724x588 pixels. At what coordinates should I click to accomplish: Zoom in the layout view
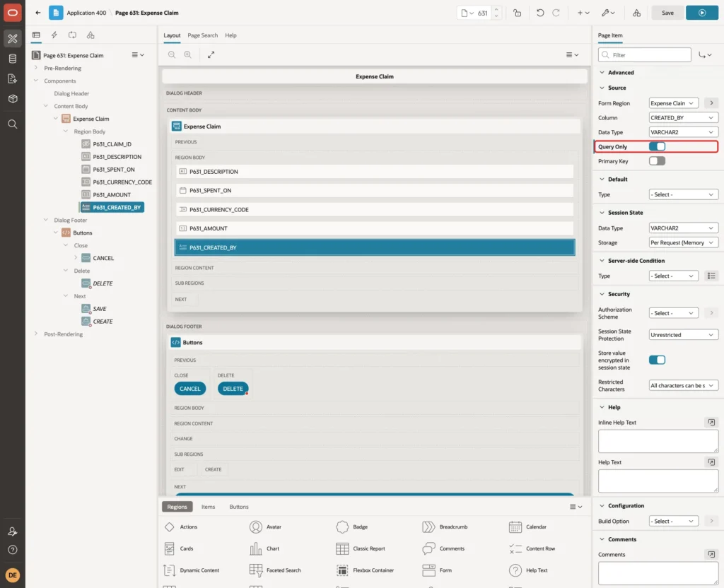pyautogui.click(x=188, y=54)
